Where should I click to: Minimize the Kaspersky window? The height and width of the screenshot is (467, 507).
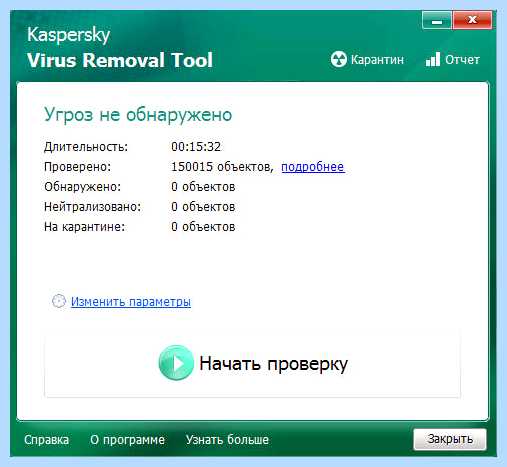[437, 20]
